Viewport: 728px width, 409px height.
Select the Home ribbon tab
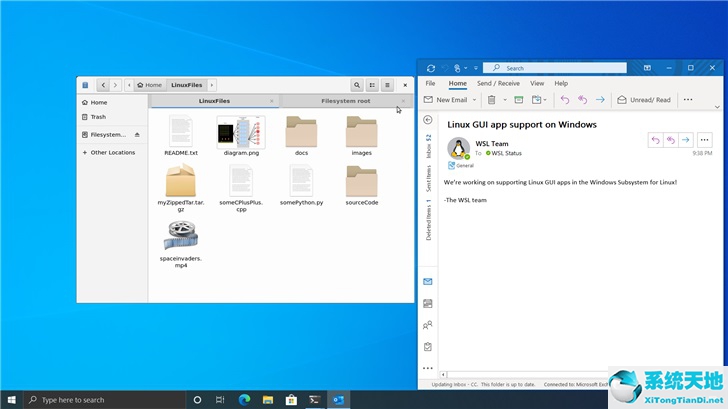457,83
